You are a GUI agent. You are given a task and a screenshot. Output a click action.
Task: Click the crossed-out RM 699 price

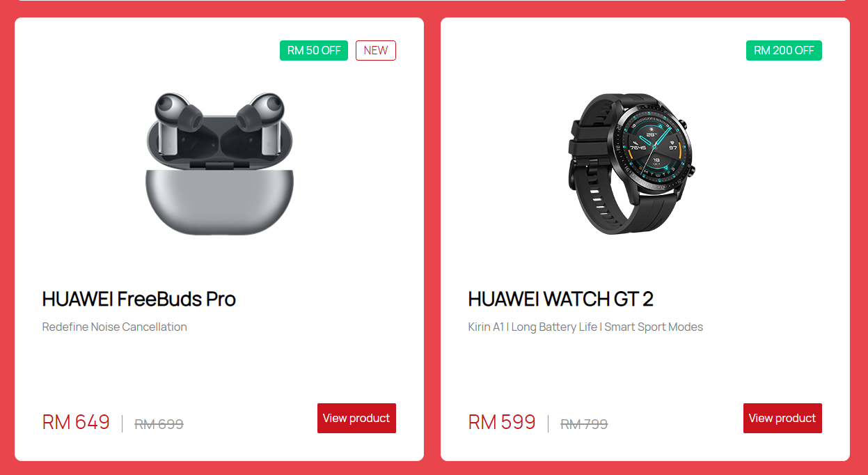(159, 423)
